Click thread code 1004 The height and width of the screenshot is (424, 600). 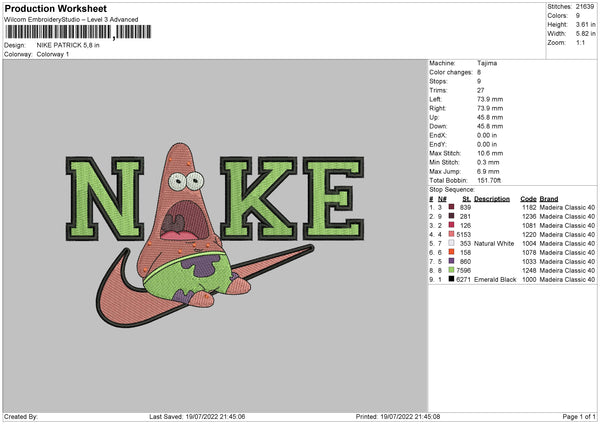529,243
